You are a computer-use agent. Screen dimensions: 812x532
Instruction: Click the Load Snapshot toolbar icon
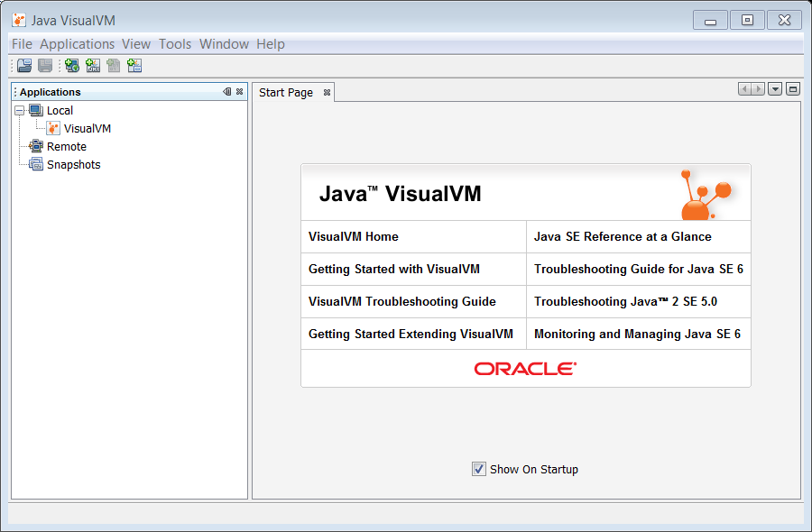coord(24,66)
